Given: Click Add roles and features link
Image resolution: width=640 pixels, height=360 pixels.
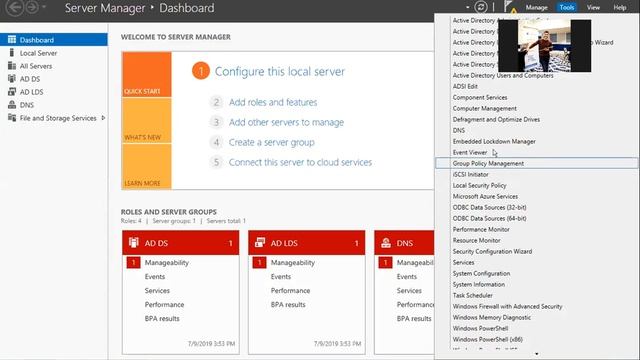Looking at the screenshot, I should (x=273, y=102).
